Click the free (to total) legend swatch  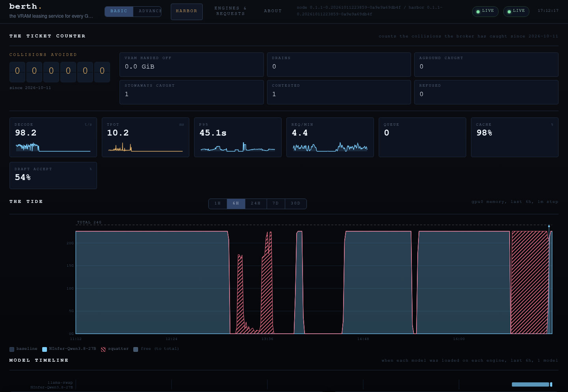click(136, 349)
